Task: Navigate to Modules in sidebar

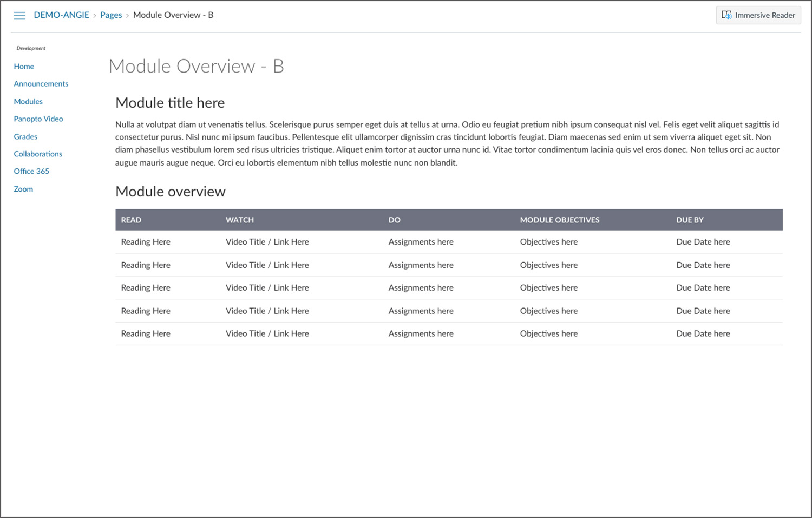Action: [x=28, y=102]
